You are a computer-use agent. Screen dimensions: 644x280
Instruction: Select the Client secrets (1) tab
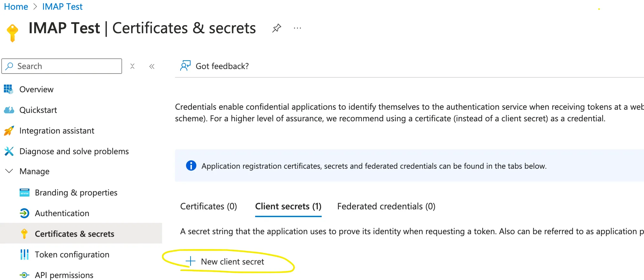pos(288,206)
